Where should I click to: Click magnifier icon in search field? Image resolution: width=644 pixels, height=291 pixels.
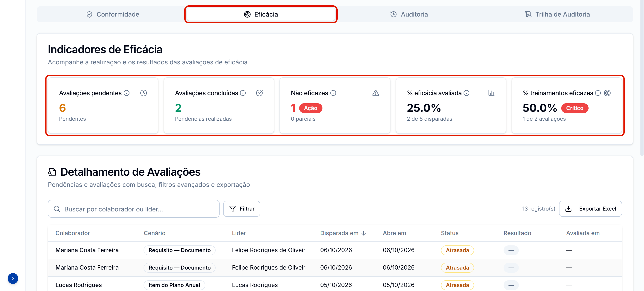tap(57, 209)
